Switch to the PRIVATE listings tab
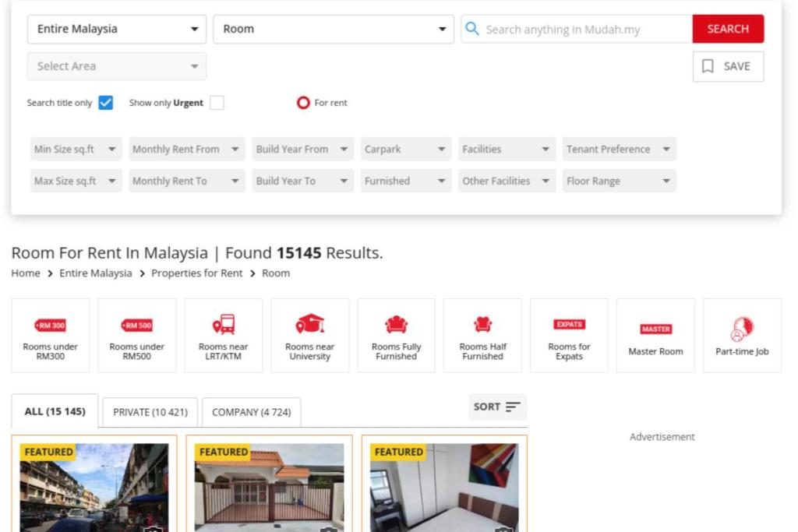798x532 pixels. coord(148,412)
